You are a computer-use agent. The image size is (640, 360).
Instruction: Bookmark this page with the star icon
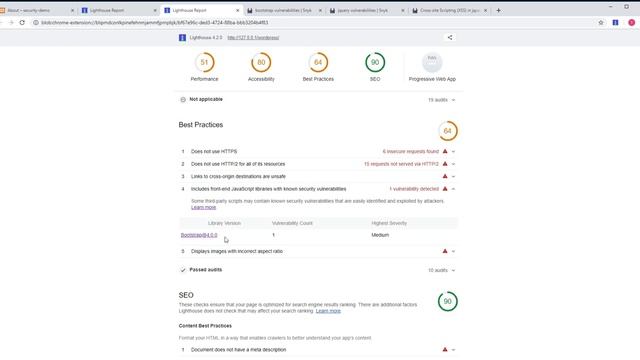click(601, 23)
